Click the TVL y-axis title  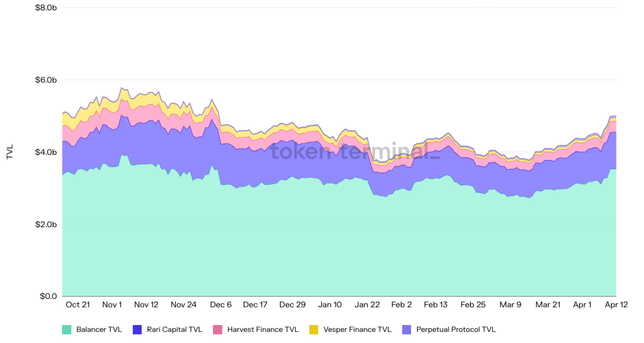click(x=10, y=152)
